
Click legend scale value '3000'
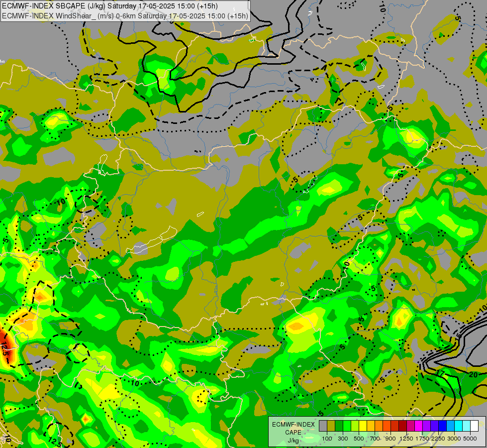(454, 439)
